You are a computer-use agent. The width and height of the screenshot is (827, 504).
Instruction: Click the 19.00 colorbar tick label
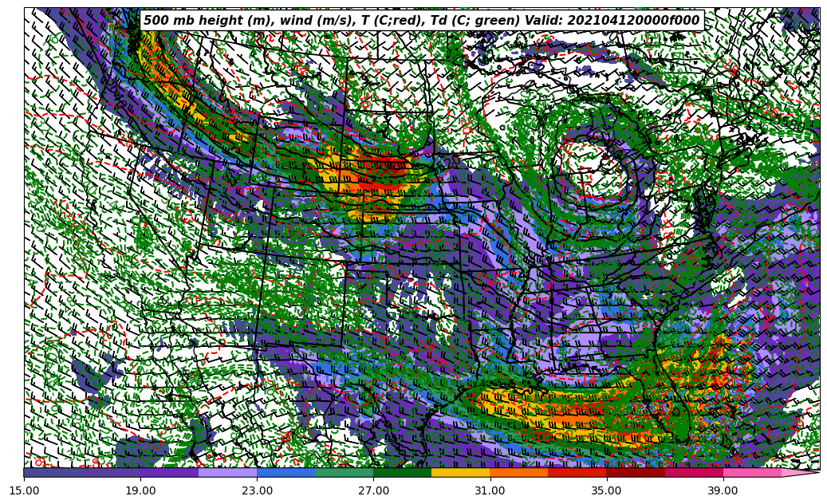140,490
